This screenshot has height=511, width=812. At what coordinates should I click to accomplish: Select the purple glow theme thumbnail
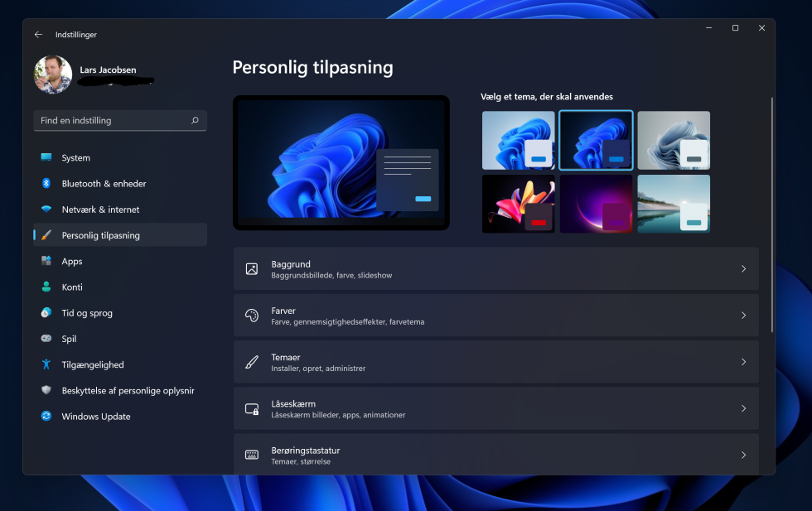(x=596, y=204)
